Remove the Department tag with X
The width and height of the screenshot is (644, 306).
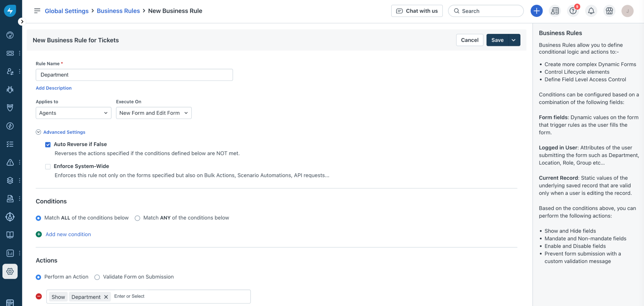[106, 297]
